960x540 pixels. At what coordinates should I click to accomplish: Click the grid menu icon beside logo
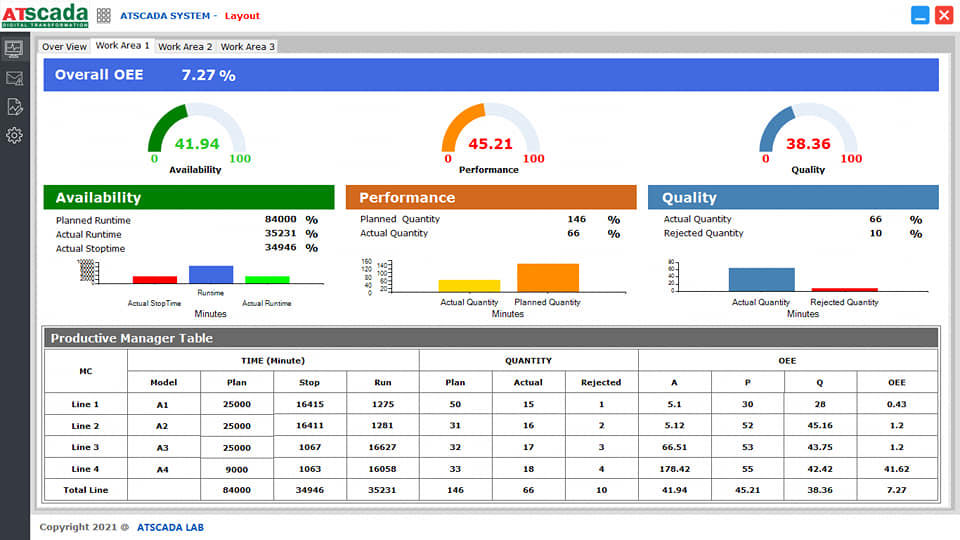click(103, 16)
